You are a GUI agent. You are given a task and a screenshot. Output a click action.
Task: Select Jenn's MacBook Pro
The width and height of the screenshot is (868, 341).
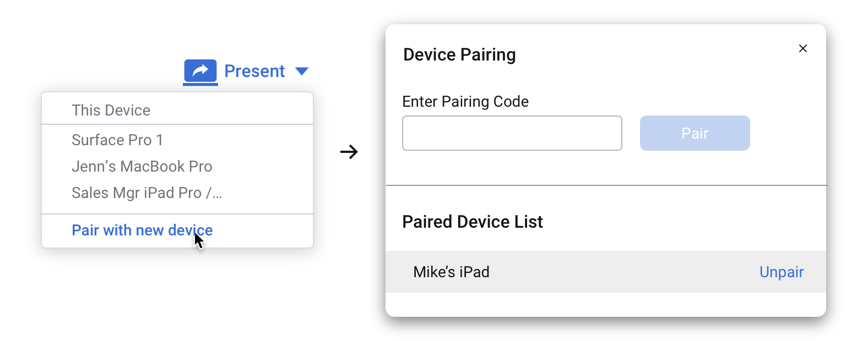tap(142, 166)
